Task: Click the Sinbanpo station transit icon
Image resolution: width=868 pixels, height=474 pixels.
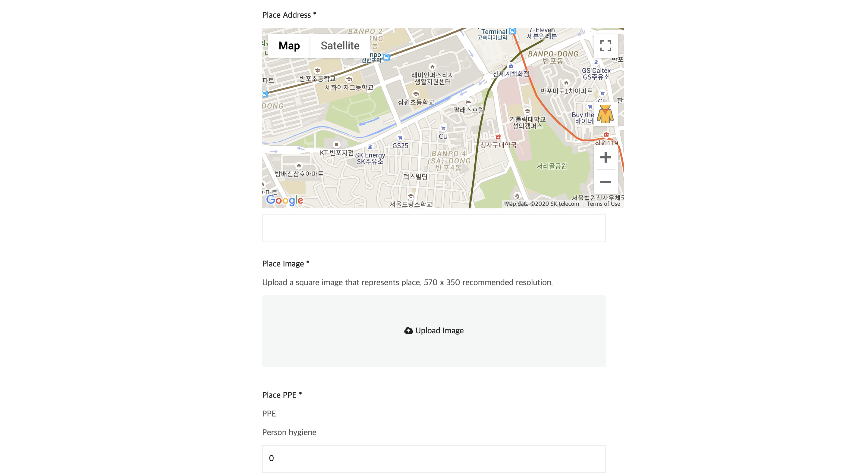Action: 386,57
